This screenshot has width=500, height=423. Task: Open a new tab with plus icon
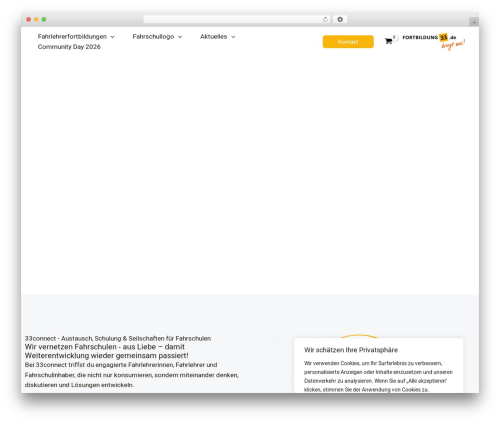[474, 22]
